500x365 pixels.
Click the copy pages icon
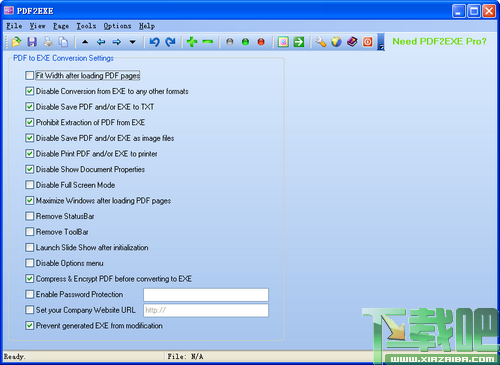point(63,42)
